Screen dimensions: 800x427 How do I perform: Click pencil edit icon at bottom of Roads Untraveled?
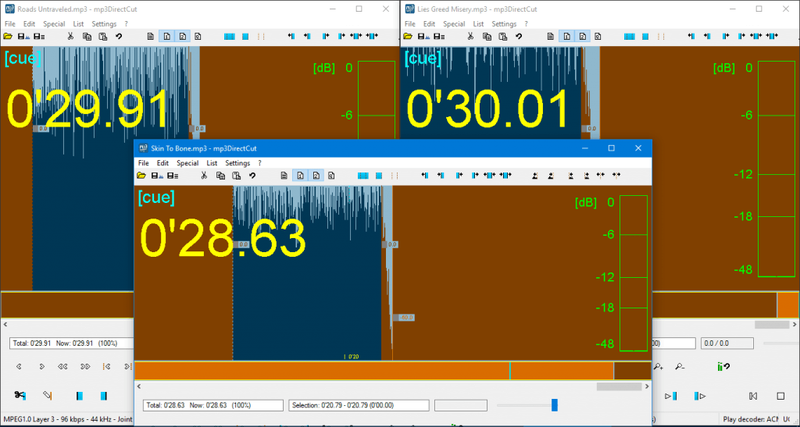48,395
